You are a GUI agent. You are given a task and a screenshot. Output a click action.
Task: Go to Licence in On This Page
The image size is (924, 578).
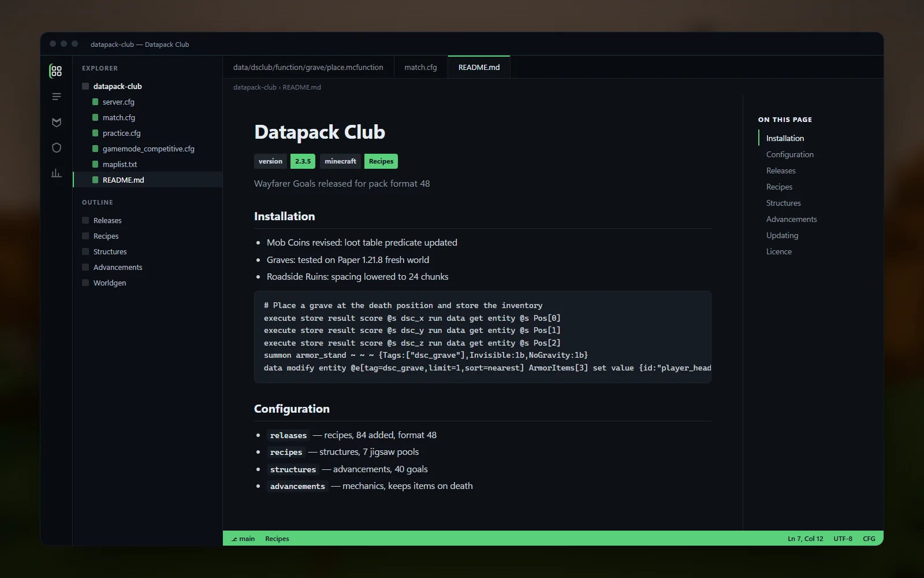point(778,251)
